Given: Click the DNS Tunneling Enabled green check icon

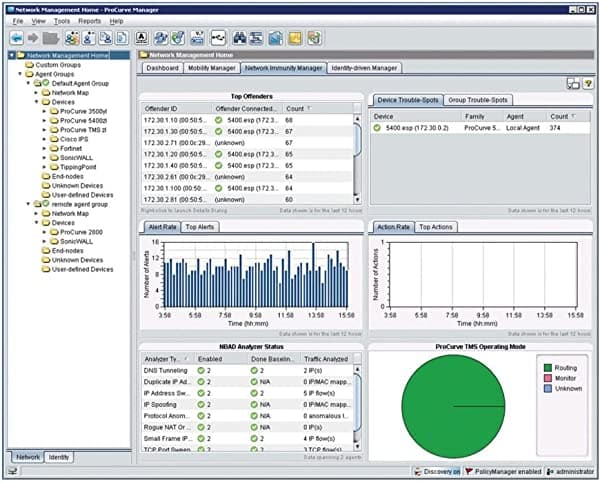Looking at the screenshot, I should tap(201, 370).
